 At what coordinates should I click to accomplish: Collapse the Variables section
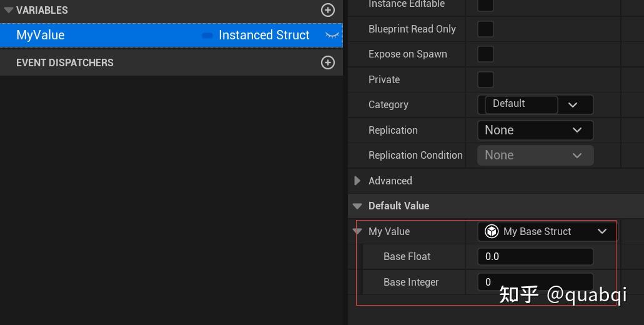click(8, 10)
